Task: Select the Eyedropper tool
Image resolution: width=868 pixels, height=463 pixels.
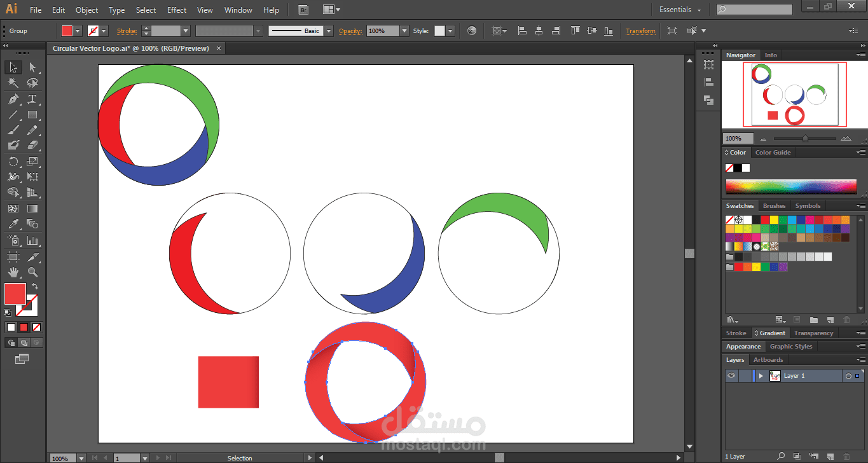Action: pyautogui.click(x=13, y=224)
